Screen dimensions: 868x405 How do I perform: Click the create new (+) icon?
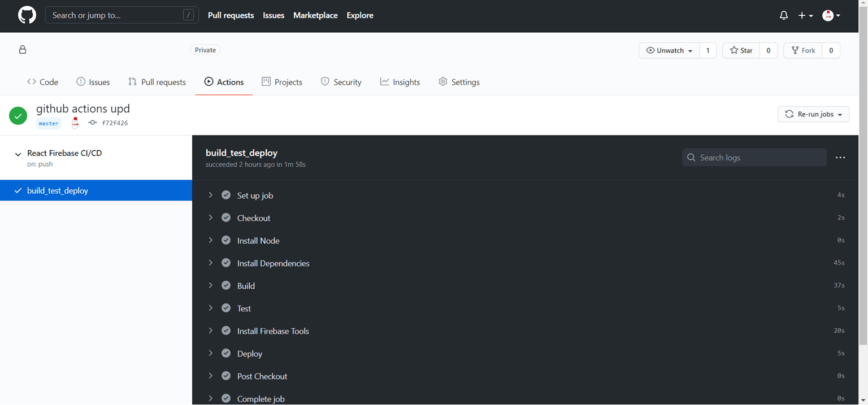click(802, 15)
